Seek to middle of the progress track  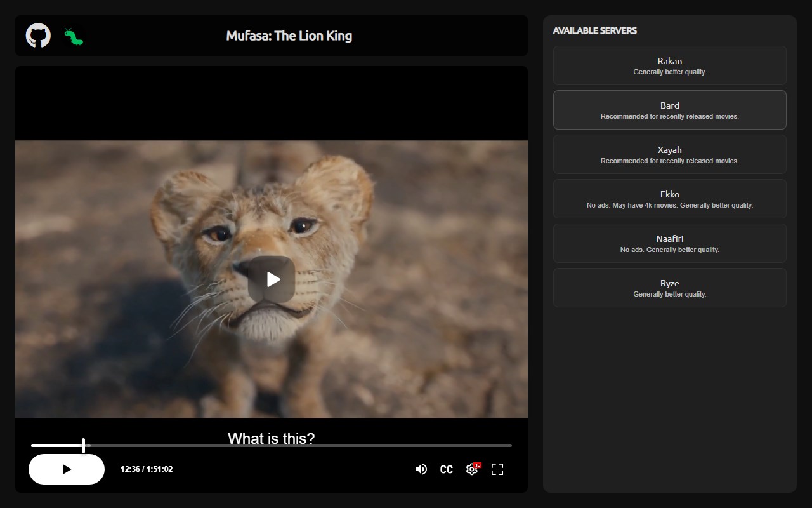tap(272, 445)
